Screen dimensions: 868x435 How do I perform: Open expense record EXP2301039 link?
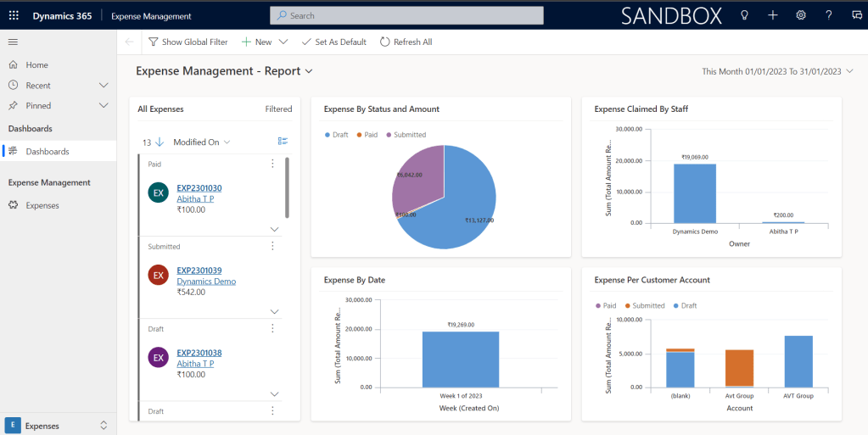[x=199, y=270]
